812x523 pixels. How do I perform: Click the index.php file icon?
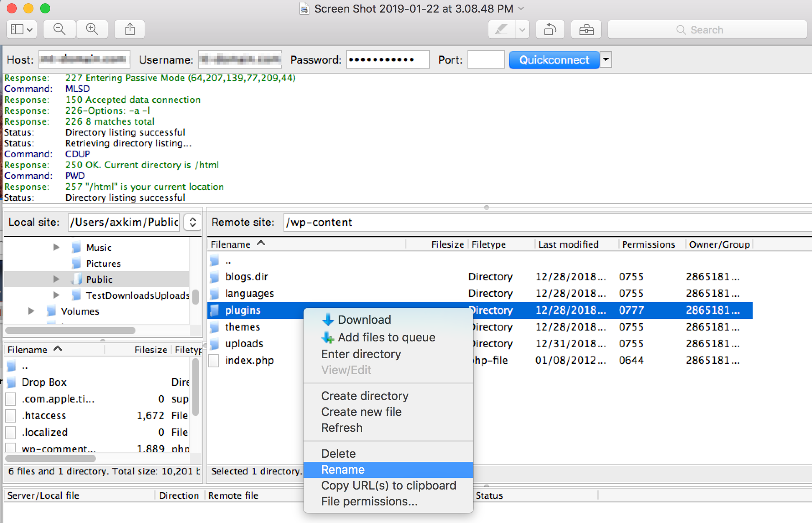[x=214, y=360]
